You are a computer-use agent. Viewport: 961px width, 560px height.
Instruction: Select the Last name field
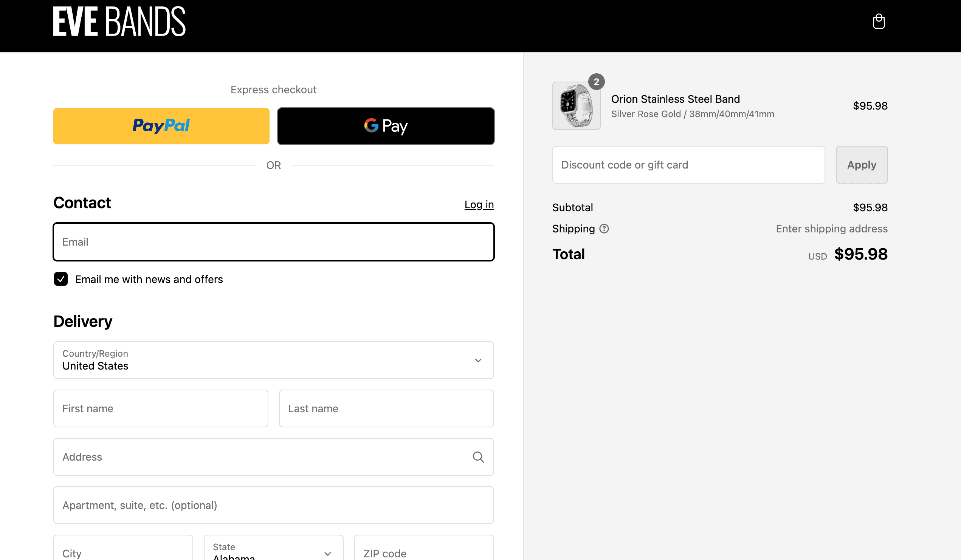click(386, 408)
